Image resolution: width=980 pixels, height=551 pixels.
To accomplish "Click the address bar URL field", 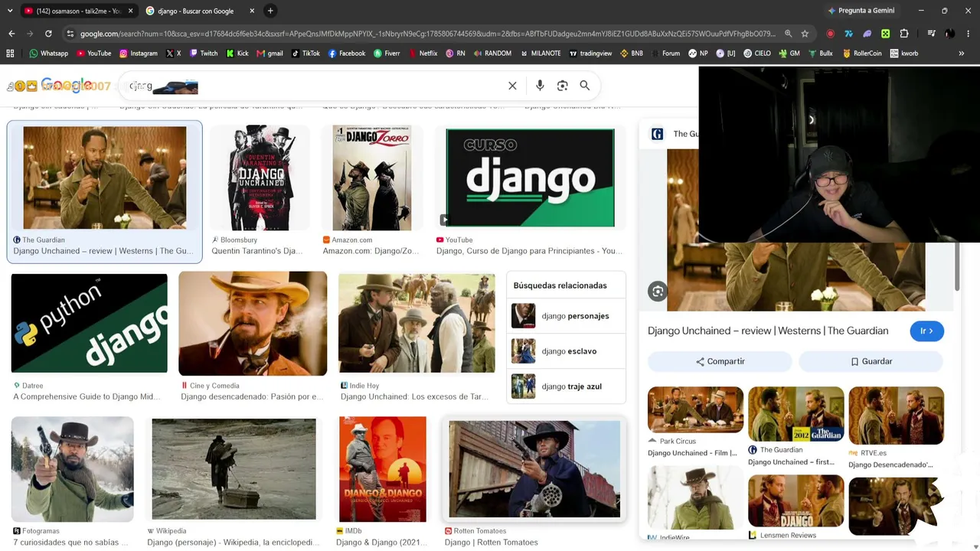I will pyautogui.click(x=428, y=34).
